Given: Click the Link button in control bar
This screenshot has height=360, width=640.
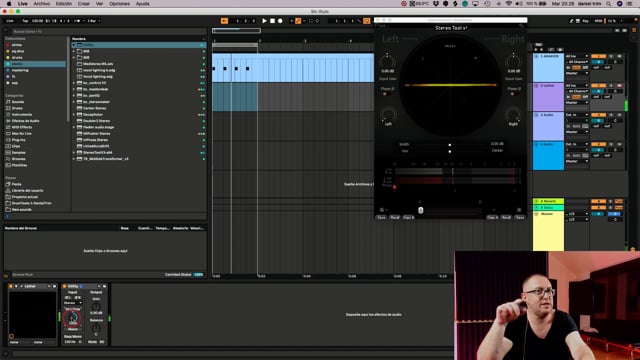Looking at the screenshot, I should [x=10, y=21].
